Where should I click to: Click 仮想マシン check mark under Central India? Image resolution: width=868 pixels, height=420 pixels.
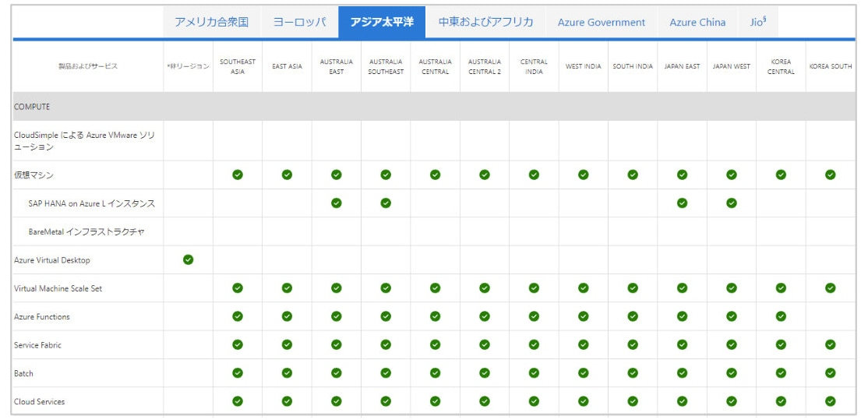pos(534,175)
